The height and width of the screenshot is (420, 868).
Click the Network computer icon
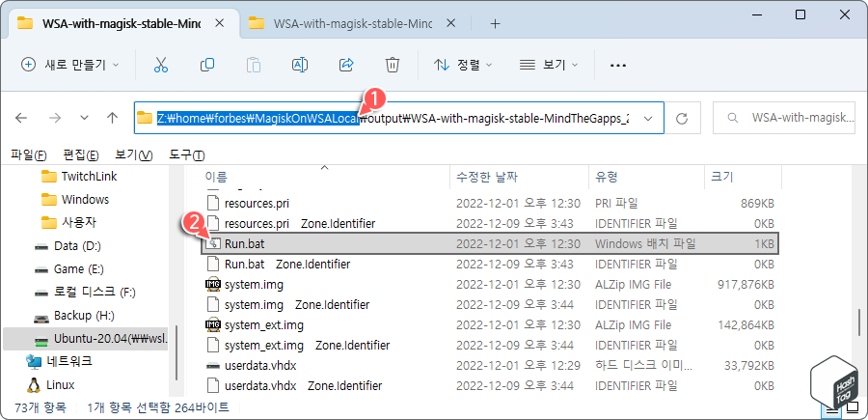[34, 362]
